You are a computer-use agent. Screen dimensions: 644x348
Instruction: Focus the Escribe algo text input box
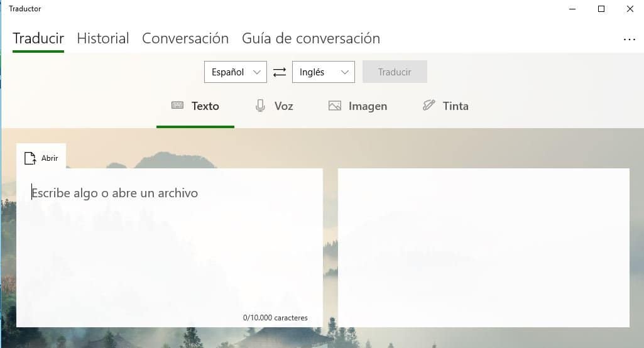(x=170, y=247)
